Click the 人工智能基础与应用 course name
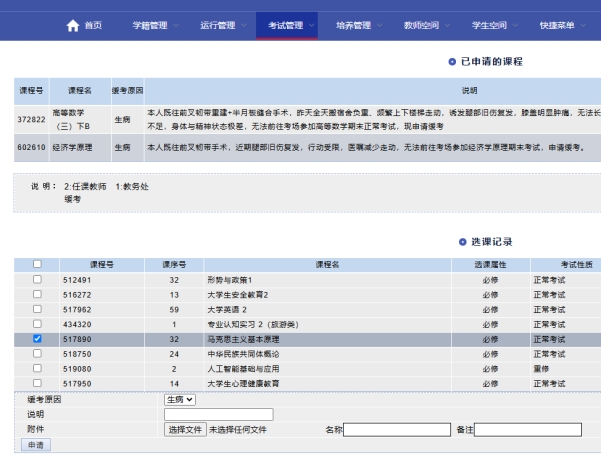Screen dimensions: 601x458 243,369
